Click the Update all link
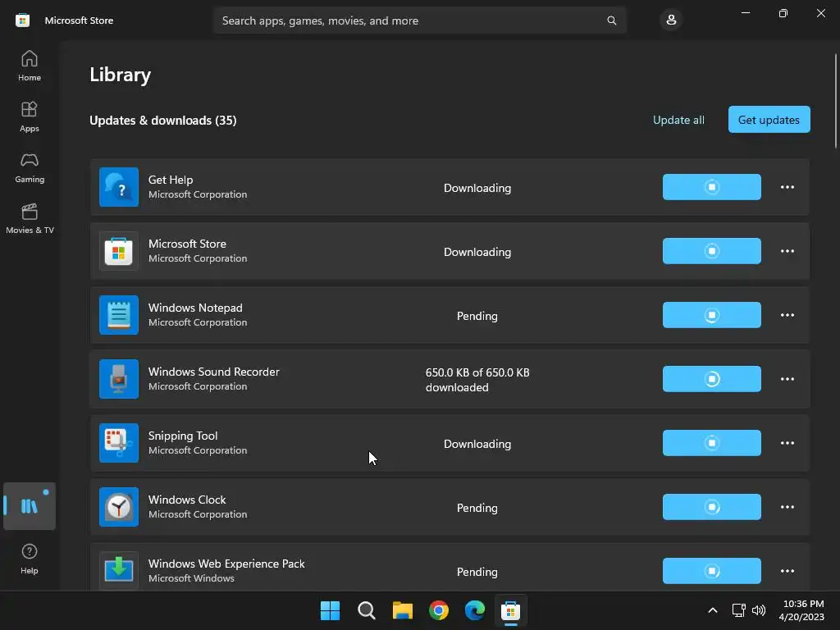 (x=678, y=120)
